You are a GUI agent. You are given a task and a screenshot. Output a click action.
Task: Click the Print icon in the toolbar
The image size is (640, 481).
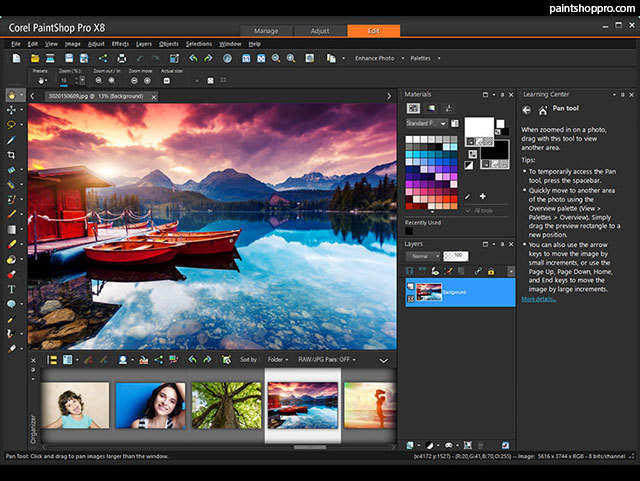coord(122,58)
